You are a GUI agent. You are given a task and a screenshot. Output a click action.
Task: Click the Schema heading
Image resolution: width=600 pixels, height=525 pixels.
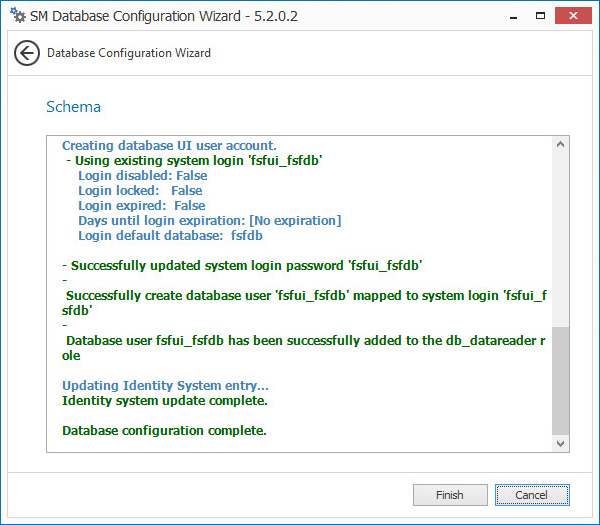73,107
